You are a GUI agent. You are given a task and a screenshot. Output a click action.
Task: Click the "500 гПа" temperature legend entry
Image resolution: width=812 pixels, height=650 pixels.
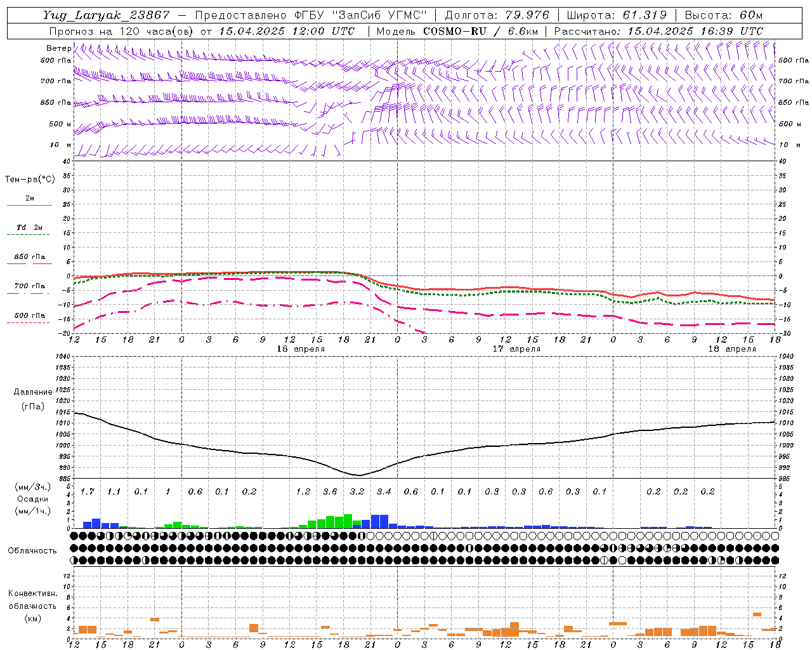(30, 315)
